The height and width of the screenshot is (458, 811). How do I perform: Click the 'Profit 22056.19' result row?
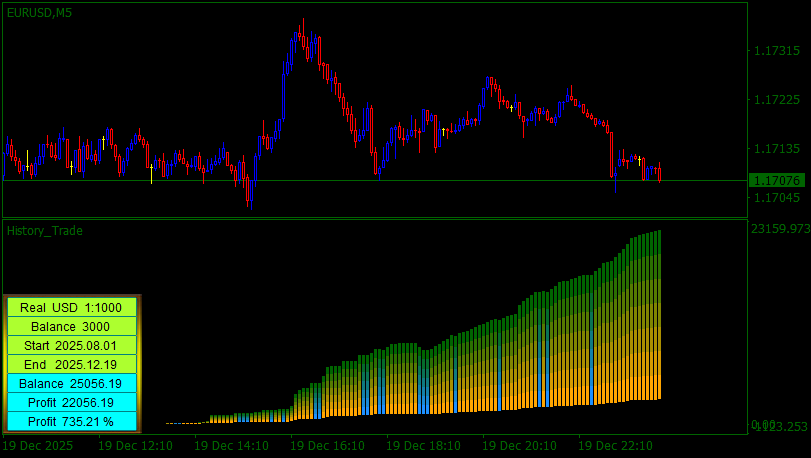coord(71,403)
